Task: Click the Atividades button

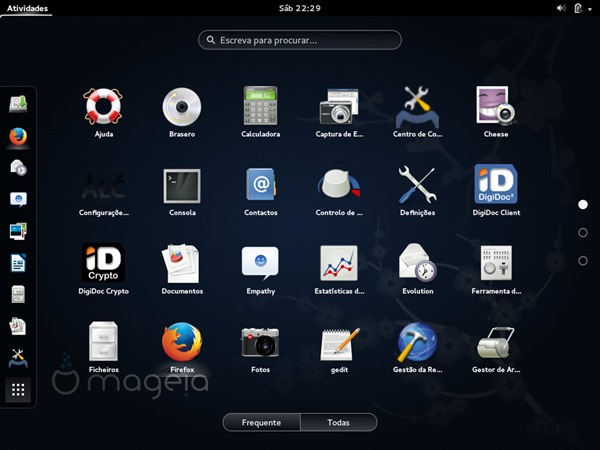Action: click(x=27, y=8)
